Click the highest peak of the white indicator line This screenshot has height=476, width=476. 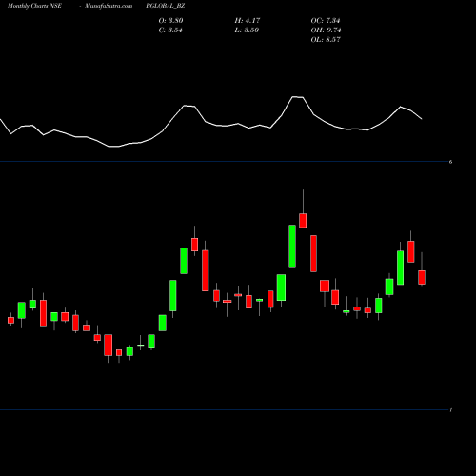click(297, 96)
